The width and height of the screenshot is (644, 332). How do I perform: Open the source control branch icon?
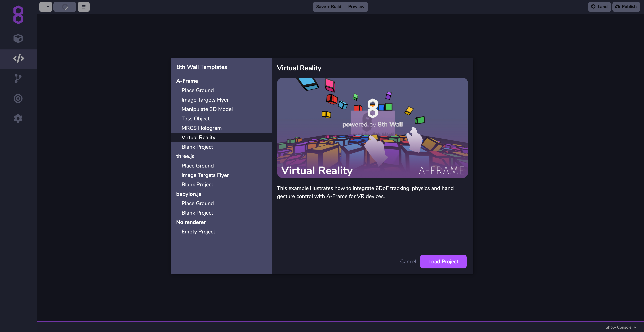click(x=18, y=78)
